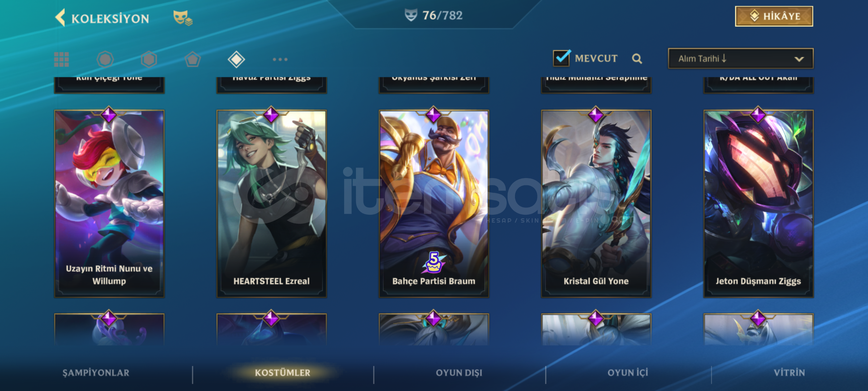Switch to the OYUN DIŞI tab
The image size is (868, 391).
click(x=459, y=373)
